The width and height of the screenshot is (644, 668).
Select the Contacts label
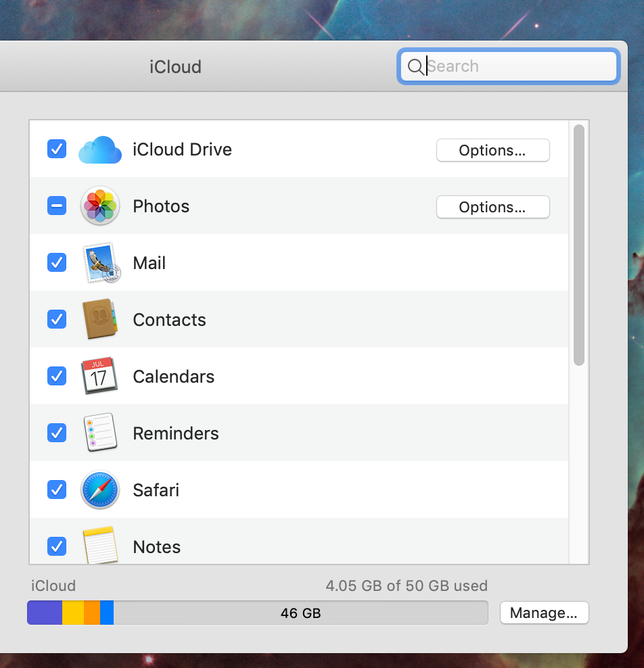[x=170, y=320]
